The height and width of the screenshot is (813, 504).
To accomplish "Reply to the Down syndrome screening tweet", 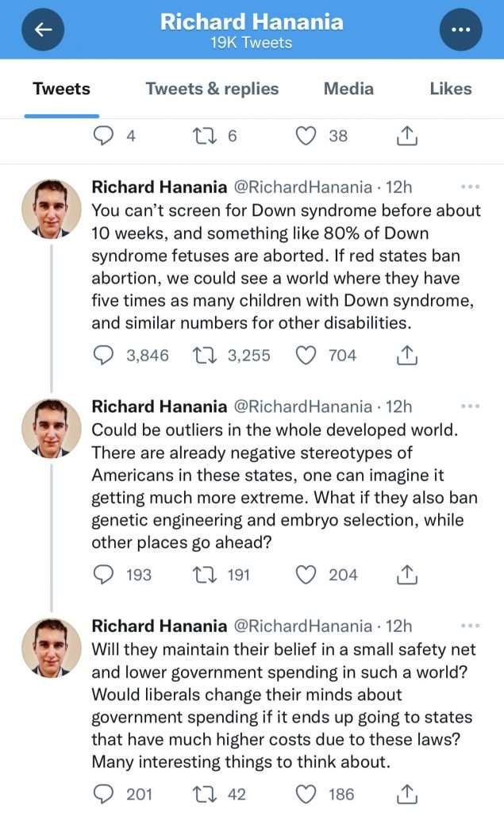I will pyautogui.click(x=103, y=355).
